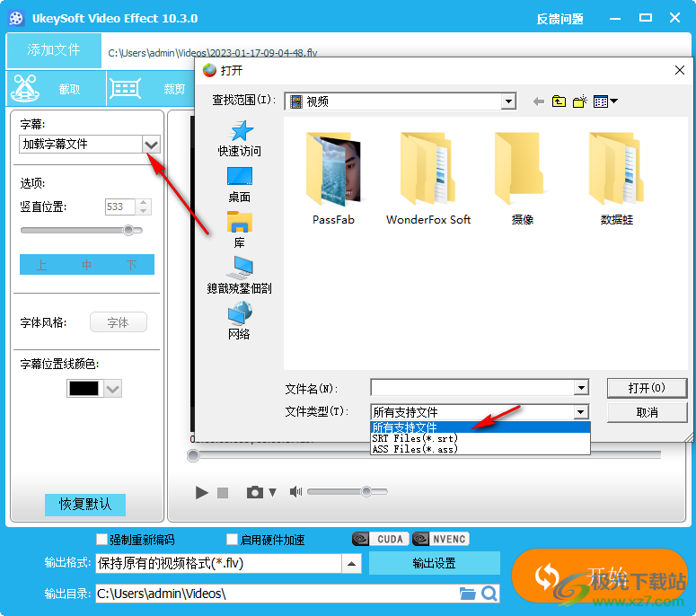The width and height of the screenshot is (696, 616).
Task: Click the CUDA badge
Action: pyautogui.click(x=381, y=539)
